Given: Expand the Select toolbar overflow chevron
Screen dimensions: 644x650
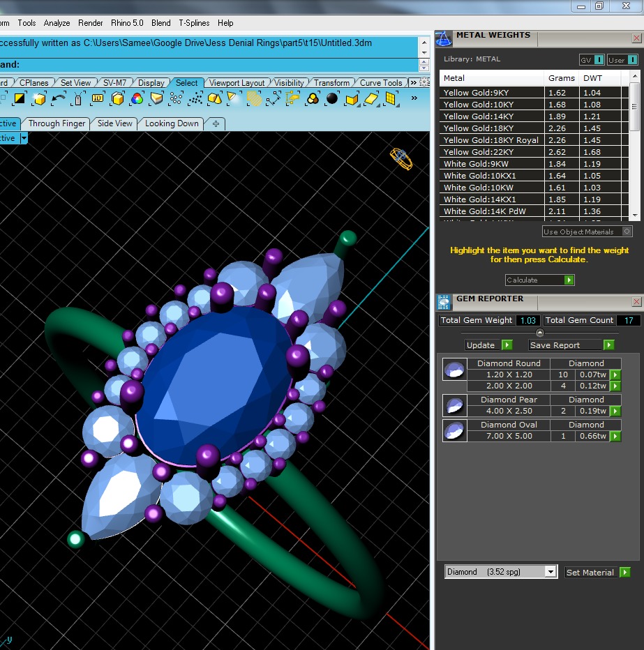Looking at the screenshot, I should [x=414, y=98].
